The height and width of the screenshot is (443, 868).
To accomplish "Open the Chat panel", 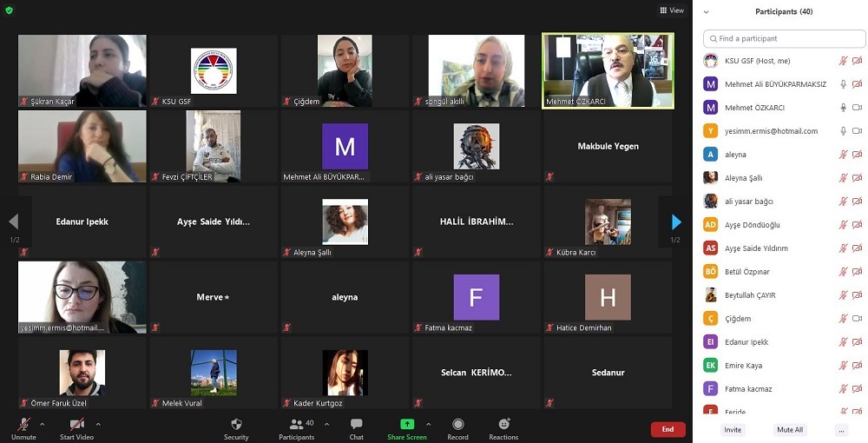I will pos(356,425).
